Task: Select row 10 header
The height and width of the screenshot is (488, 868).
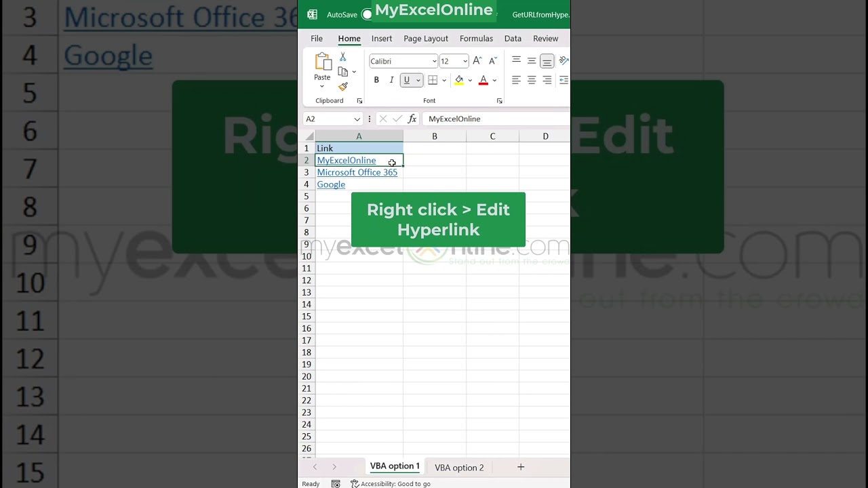Action: coord(307,256)
